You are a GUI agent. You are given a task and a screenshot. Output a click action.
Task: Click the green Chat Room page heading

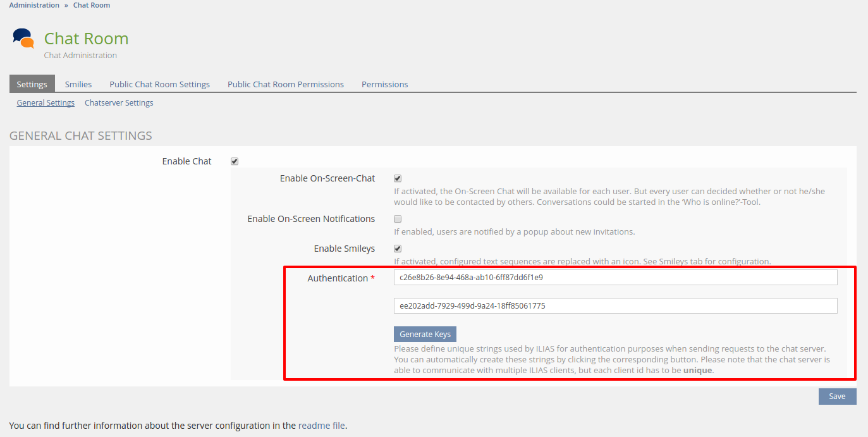[x=86, y=39]
